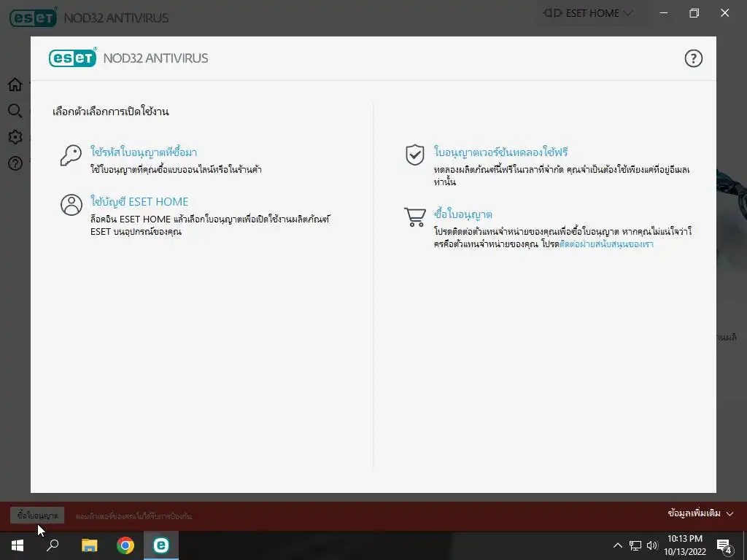The image size is (747, 560).
Task: Choose 'ซื้อใบอนุญาต' purchase license heading
Action: 462,214
